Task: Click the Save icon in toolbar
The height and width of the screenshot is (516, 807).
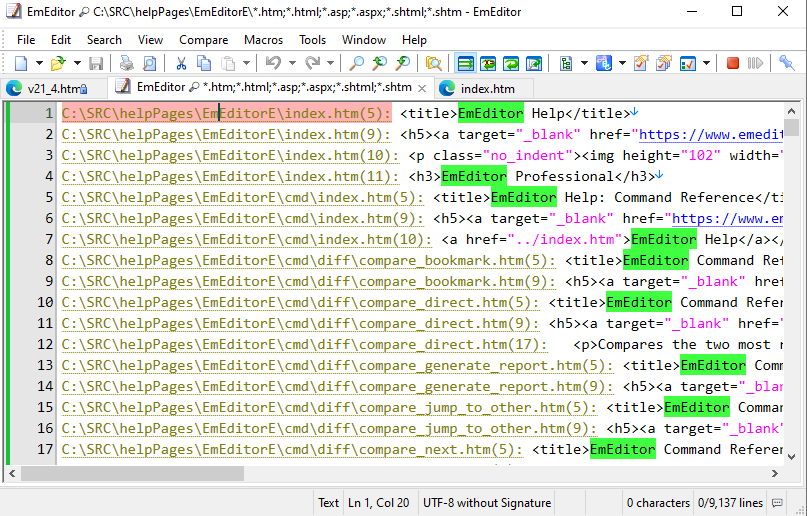Action: pyautogui.click(x=96, y=64)
